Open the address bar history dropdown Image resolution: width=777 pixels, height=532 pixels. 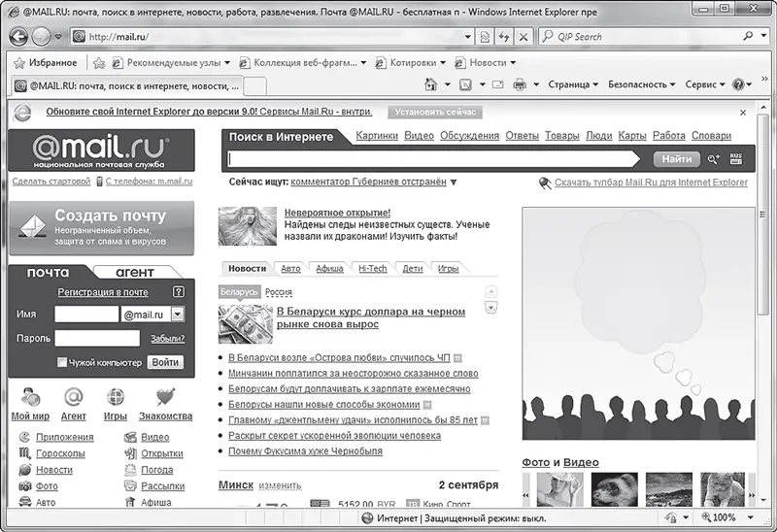coord(467,37)
